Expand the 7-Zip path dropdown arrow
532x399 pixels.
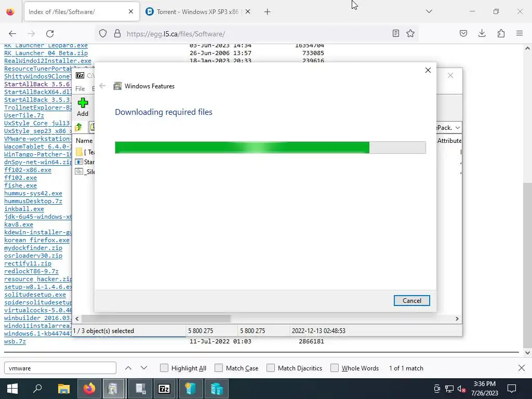pos(458,128)
